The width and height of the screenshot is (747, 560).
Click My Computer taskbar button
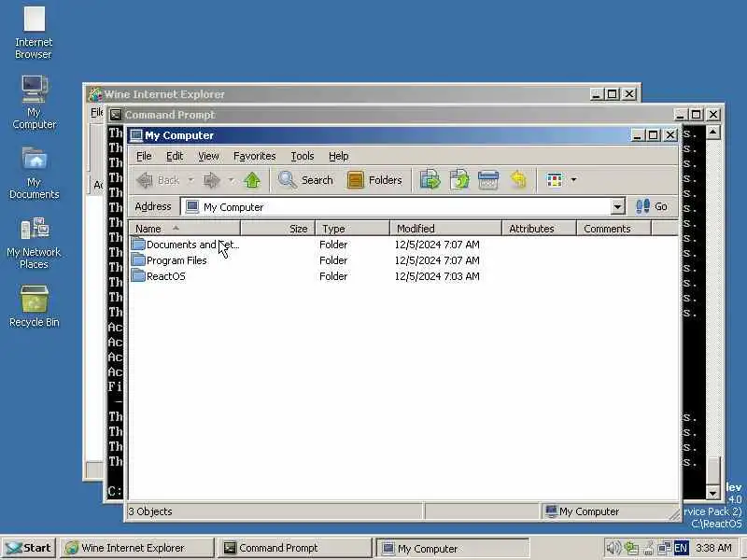coord(452,548)
